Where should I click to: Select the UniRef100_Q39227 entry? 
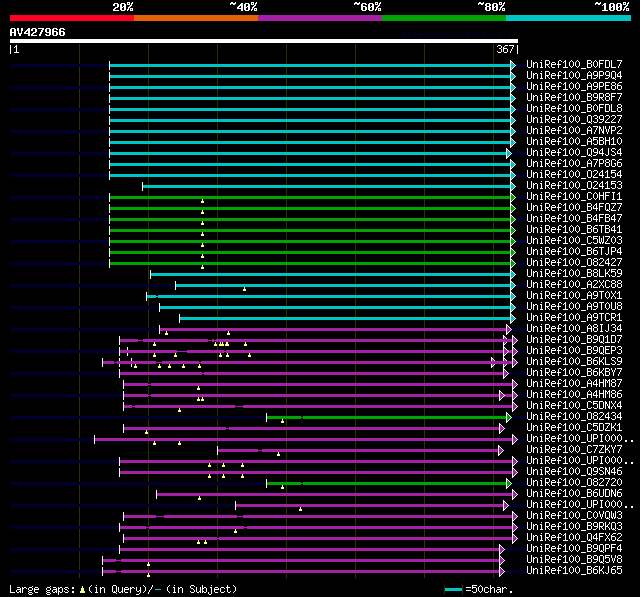tap(574, 120)
